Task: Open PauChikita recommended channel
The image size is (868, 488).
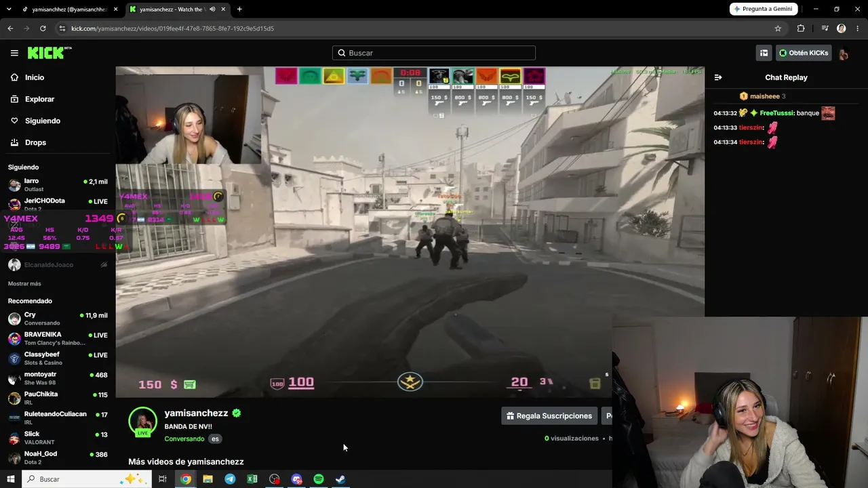Action: click(58, 398)
